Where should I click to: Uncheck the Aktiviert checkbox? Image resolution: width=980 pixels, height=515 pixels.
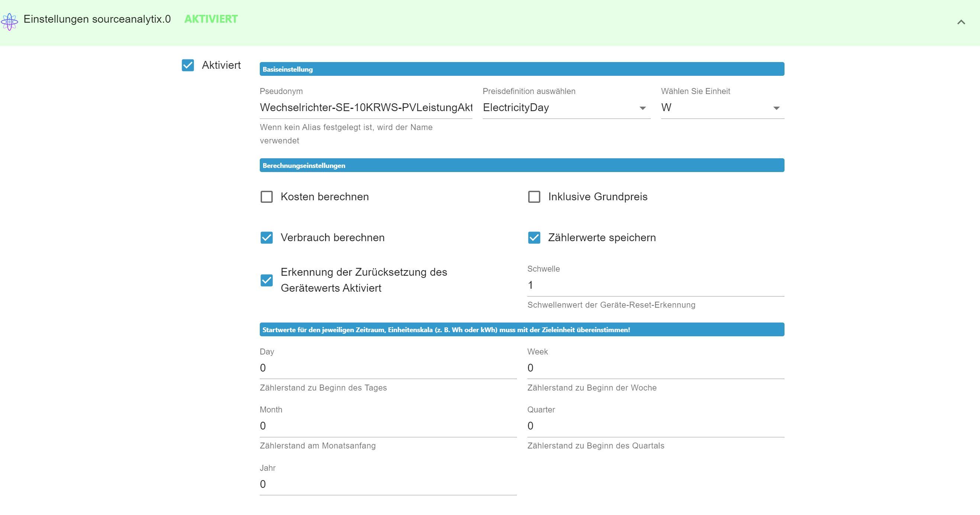188,65
